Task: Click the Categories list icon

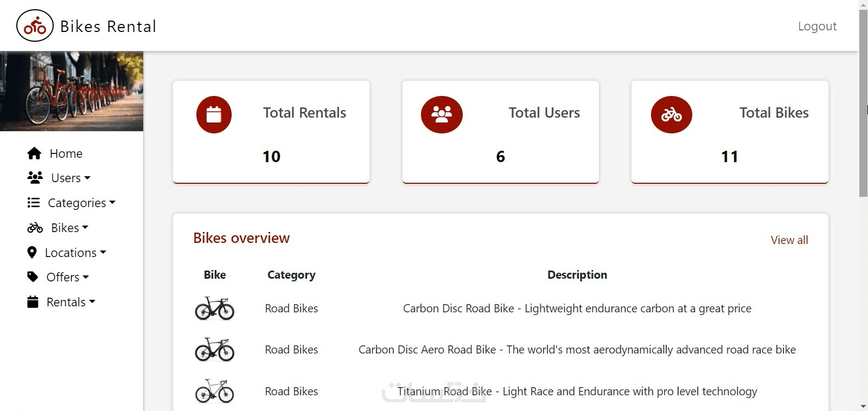Action: 34,203
